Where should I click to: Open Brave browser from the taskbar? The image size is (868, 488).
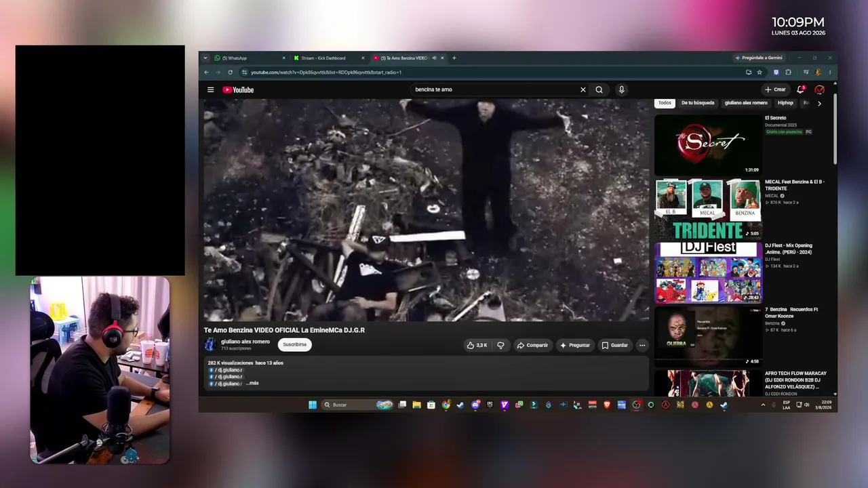click(607, 405)
